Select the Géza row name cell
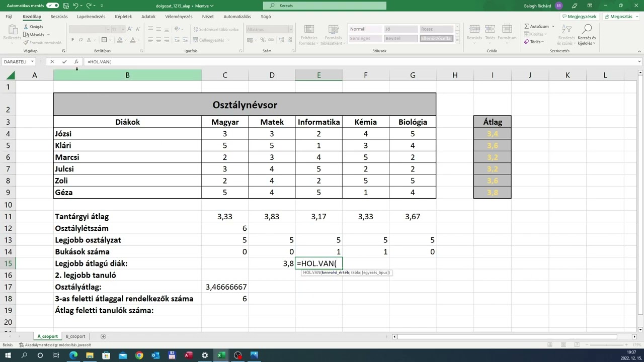The height and width of the screenshot is (362, 644). pos(127,192)
